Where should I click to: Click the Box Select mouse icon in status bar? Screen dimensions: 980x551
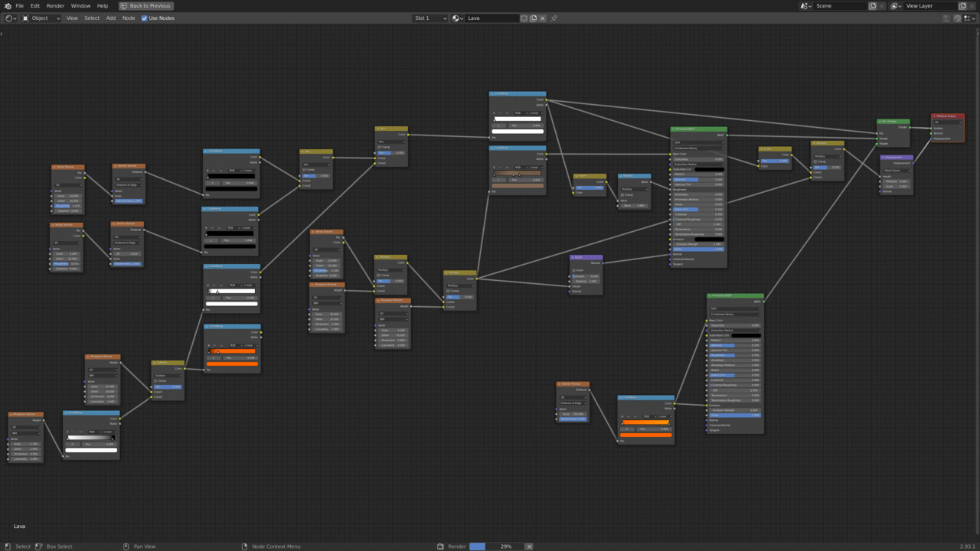[x=39, y=546]
